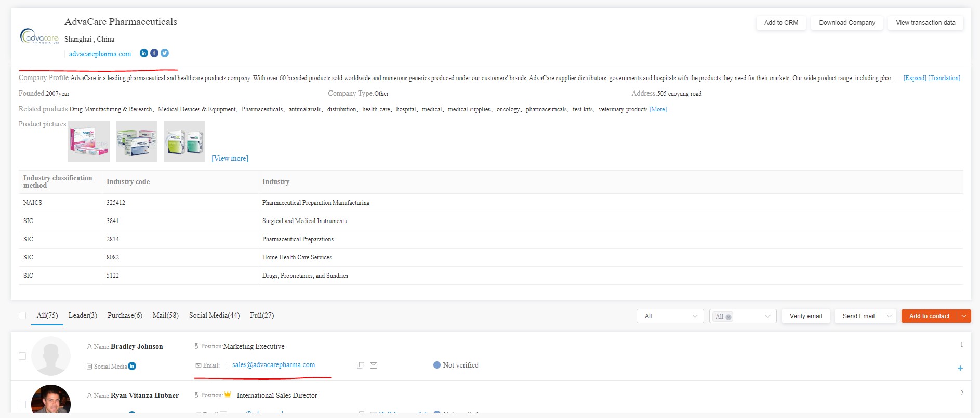Click the blue Not verified status dot
Screen dimensions: 980x418
[x=437, y=365]
